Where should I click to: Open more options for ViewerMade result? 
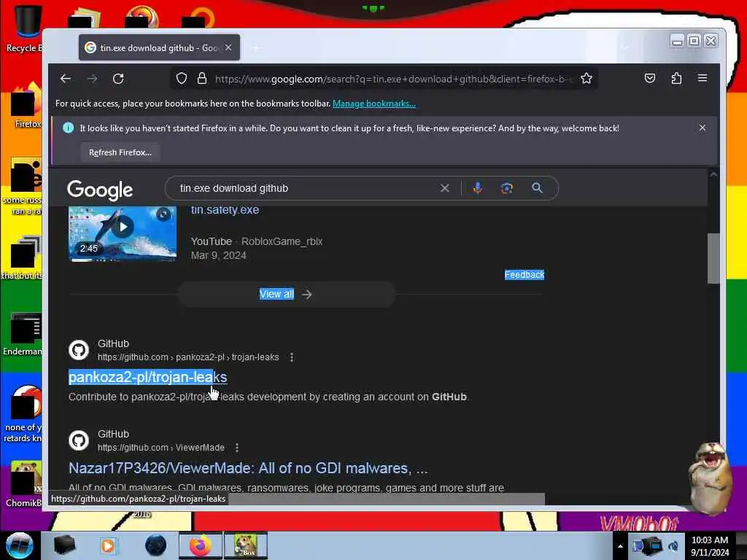(237, 448)
